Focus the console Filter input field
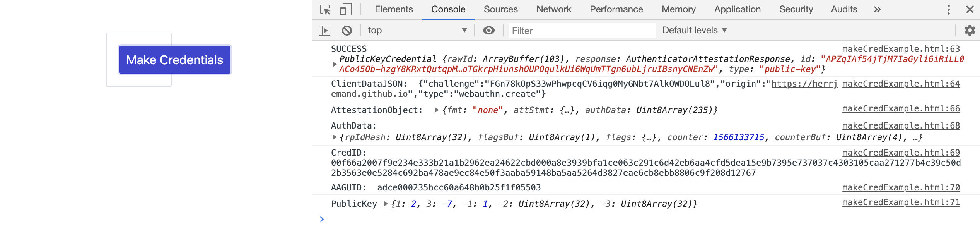The width and height of the screenshot is (980, 247). point(581,31)
